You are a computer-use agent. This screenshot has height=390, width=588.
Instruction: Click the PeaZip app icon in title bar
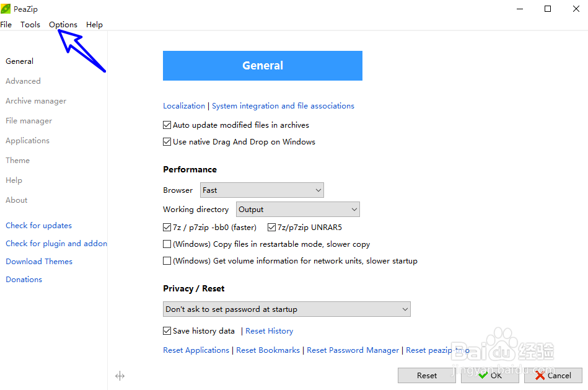tap(6, 9)
